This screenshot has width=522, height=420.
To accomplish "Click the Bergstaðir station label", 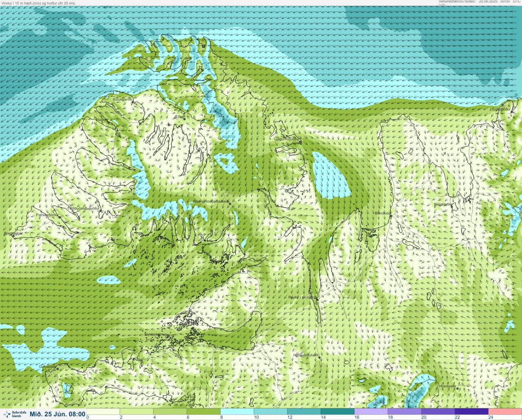I will (443, 204).
